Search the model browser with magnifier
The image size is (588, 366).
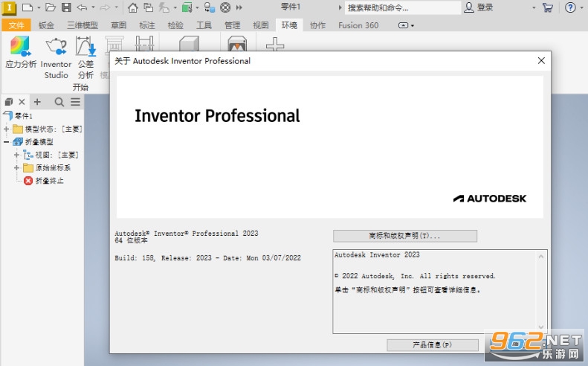59,102
